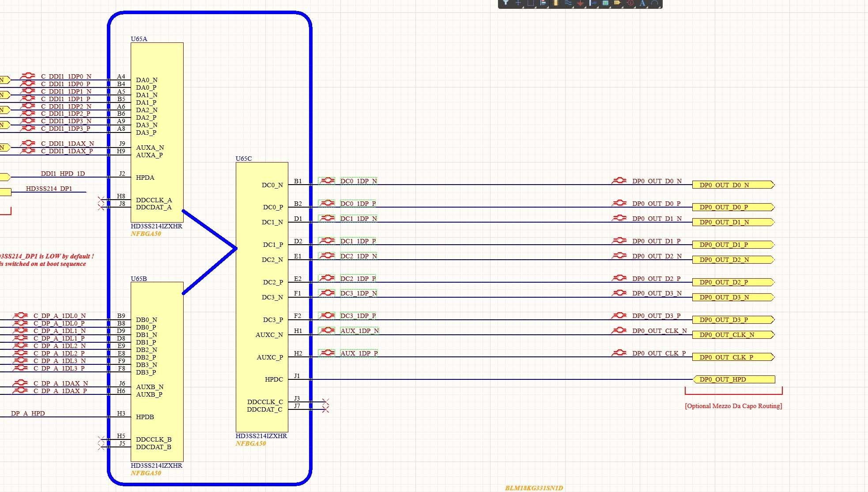
Task: Select the Place Arc drawing tool
Action: 655,3
